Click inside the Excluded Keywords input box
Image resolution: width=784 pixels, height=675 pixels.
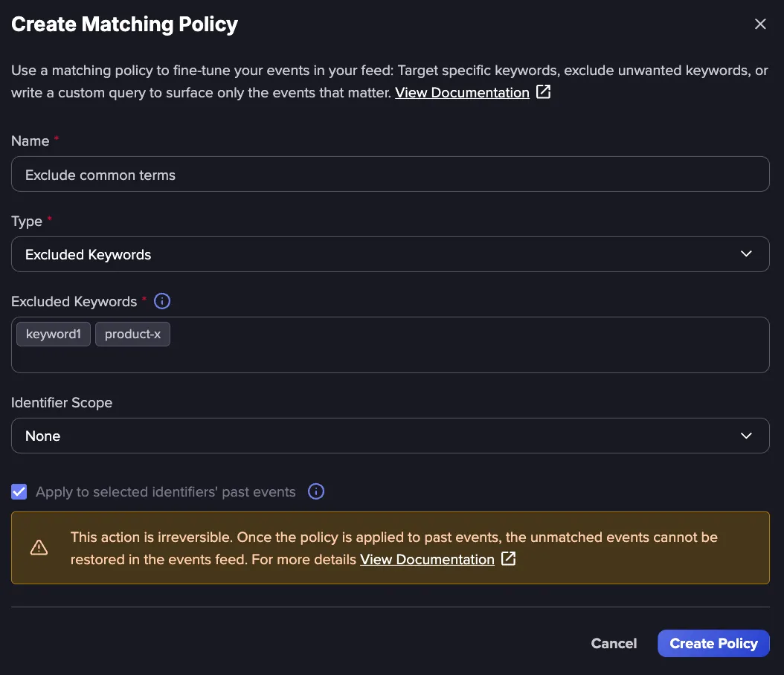pos(390,345)
